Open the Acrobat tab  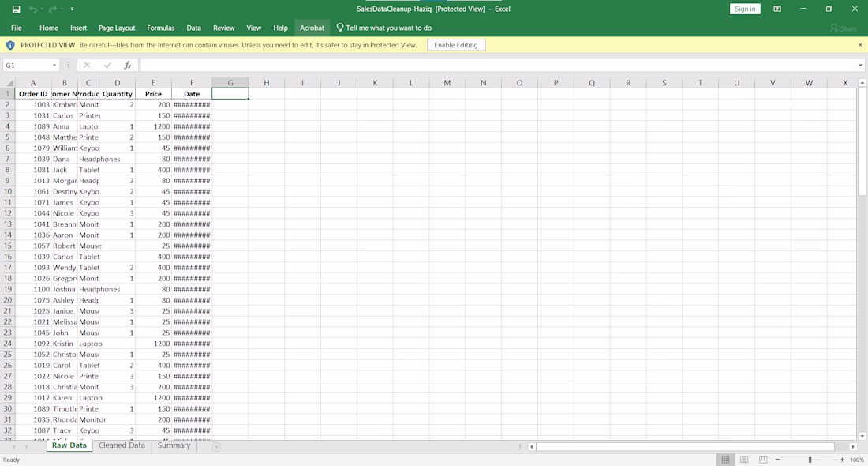312,28
